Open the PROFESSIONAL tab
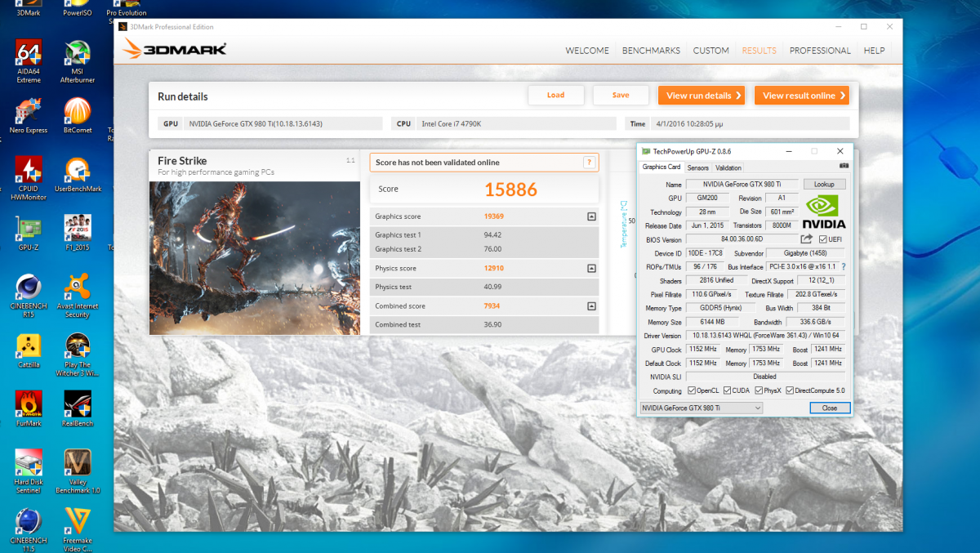The width and height of the screenshot is (980, 553). pyautogui.click(x=820, y=51)
